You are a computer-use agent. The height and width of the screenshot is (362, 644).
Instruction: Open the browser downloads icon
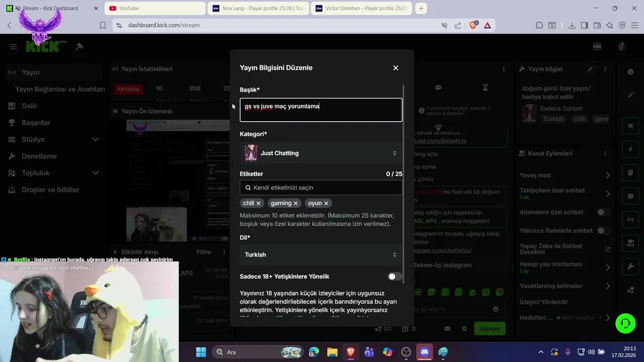572,25
